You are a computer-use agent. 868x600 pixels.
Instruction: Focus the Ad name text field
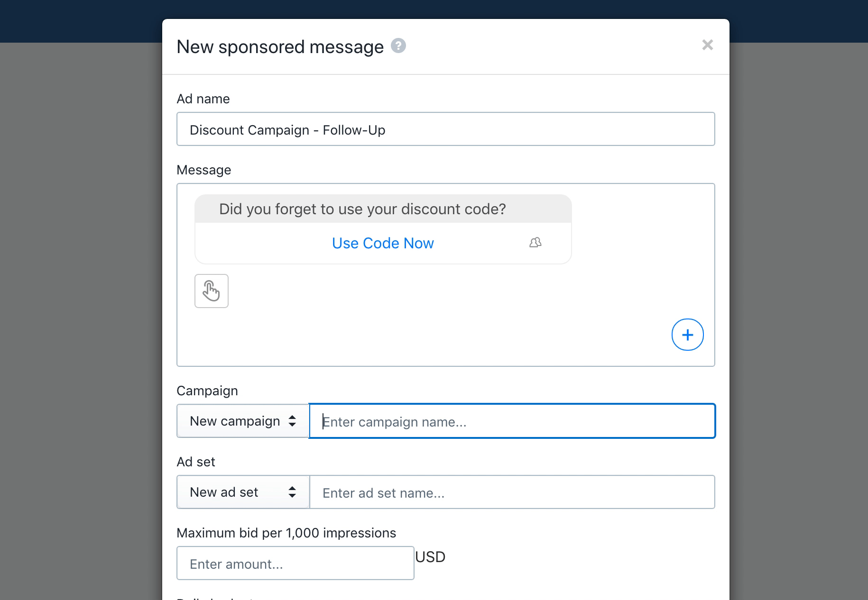[x=446, y=129]
